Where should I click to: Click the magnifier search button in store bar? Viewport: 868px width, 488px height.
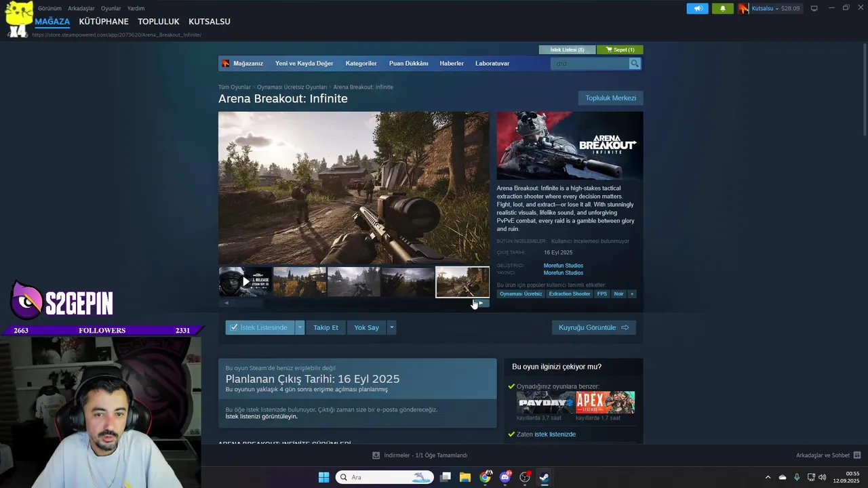point(635,63)
